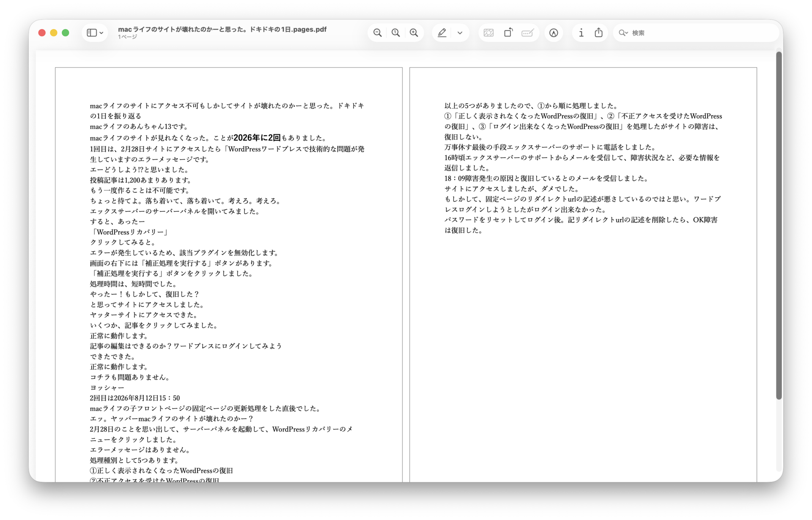Click the bold text "2026年に2回"
Viewport: 812px width, 520px height.
[257, 138]
